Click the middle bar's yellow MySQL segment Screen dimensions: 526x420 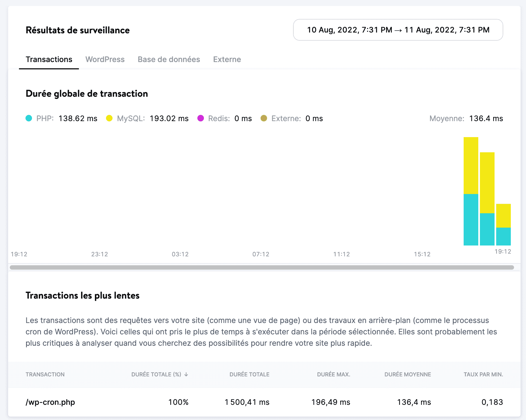tap(487, 183)
